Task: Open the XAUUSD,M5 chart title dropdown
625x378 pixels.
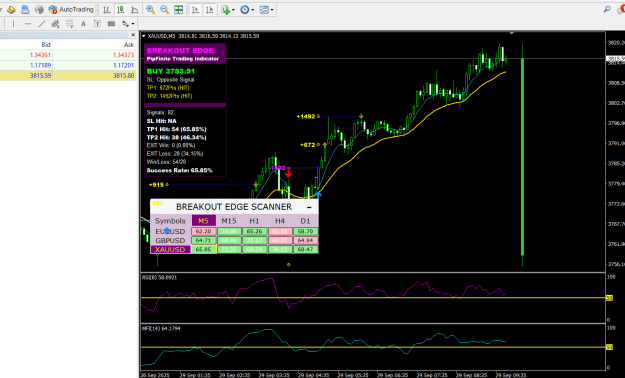Action: (143, 36)
